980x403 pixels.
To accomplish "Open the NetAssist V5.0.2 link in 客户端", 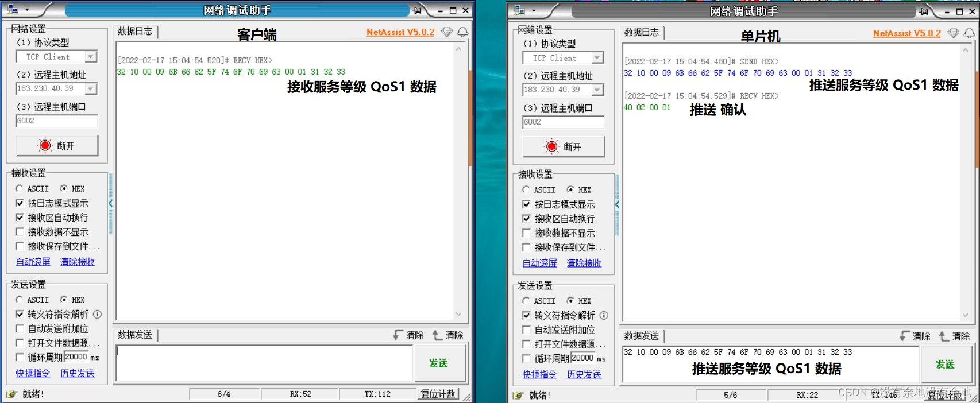I will 400,32.
